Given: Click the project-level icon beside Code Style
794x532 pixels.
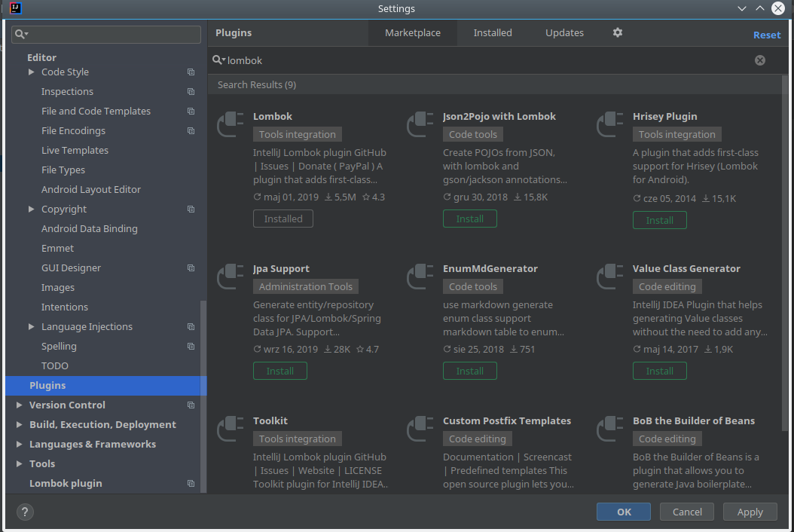Looking at the screenshot, I should pyautogui.click(x=191, y=72).
